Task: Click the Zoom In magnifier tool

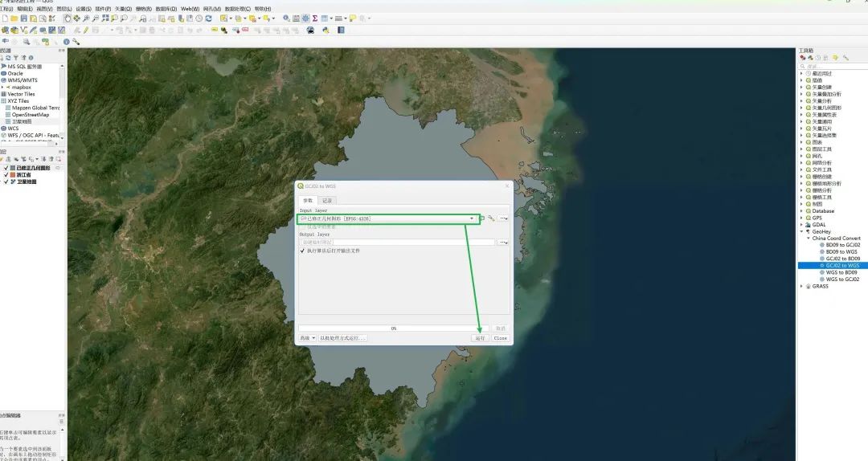Action: point(86,18)
